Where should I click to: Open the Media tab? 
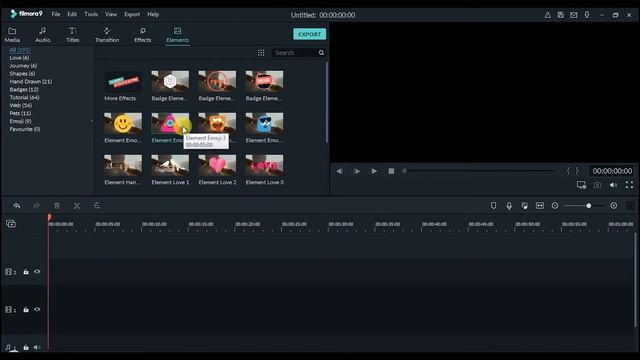12,35
